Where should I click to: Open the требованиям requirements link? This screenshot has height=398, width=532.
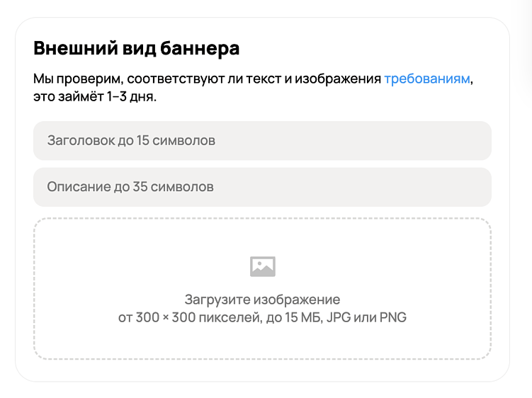427,79
